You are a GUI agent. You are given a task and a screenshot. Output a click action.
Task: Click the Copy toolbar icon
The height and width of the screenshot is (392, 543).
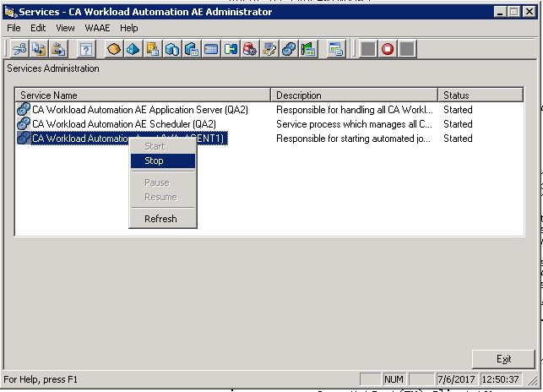point(39,49)
